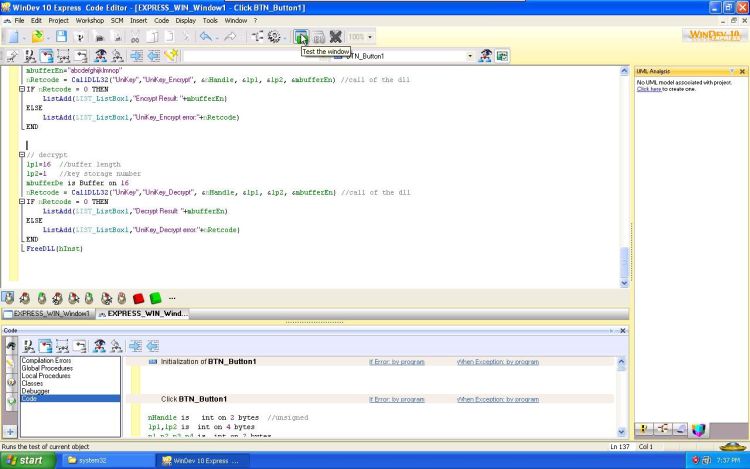750x469 pixels.
Task: Expand the dropdown arrow next to New icon
Action: coord(24,37)
